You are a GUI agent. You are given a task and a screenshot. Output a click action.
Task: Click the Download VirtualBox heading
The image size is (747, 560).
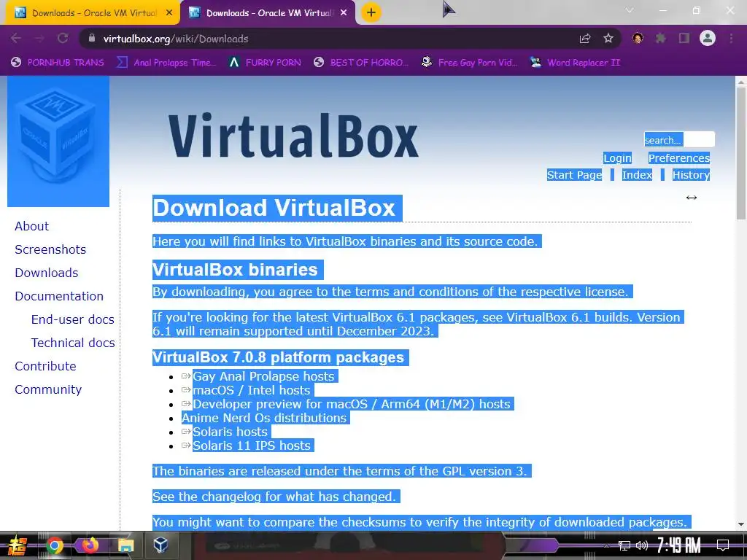point(274,208)
